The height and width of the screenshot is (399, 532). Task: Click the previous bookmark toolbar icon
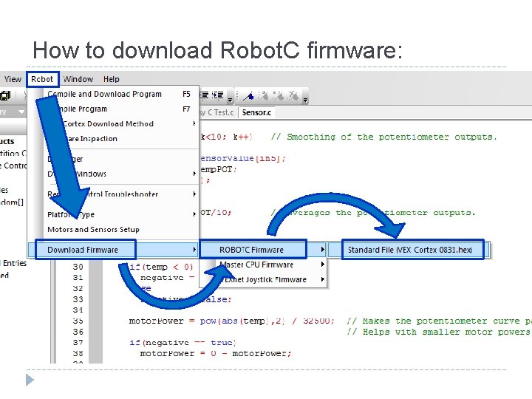[x=279, y=96]
